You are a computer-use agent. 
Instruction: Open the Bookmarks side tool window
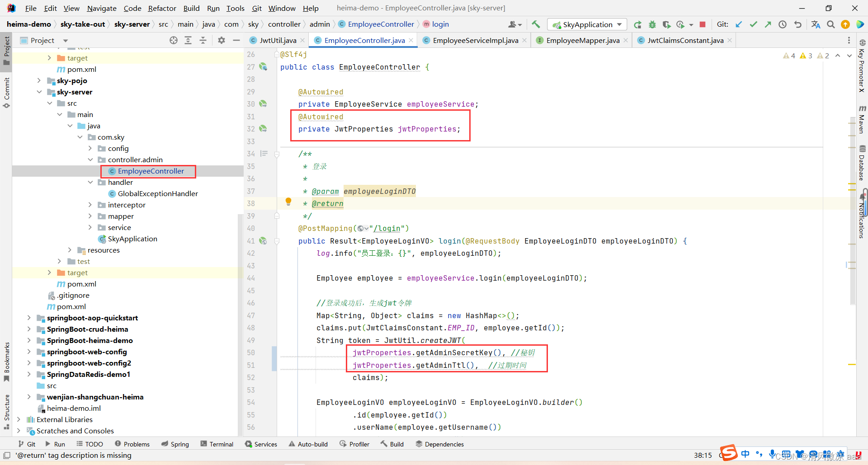(x=6, y=362)
